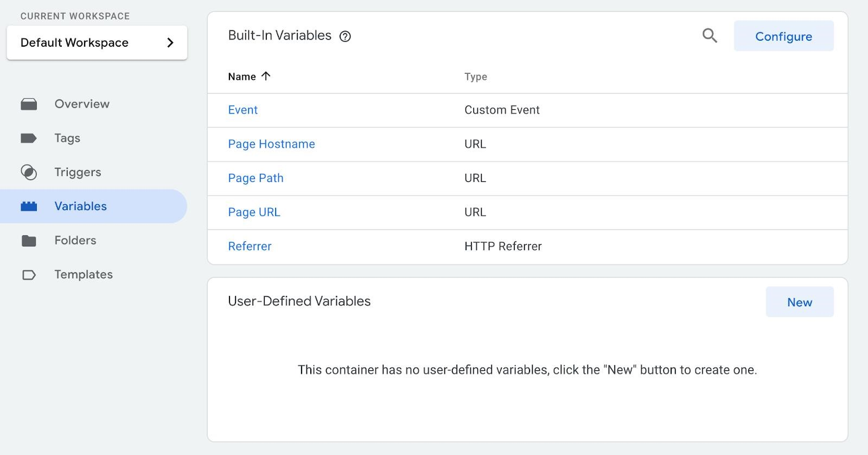Click the Configure button
Screen dimensions: 868x455
pyautogui.click(x=783, y=36)
